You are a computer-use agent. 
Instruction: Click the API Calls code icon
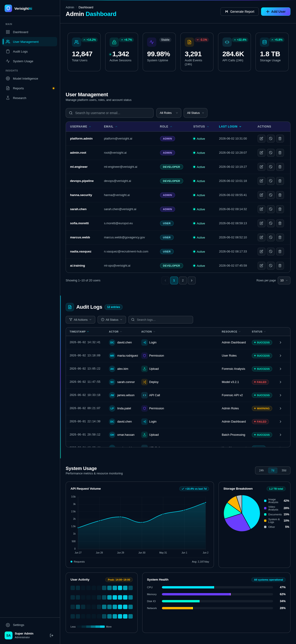(x=227, y=42)
